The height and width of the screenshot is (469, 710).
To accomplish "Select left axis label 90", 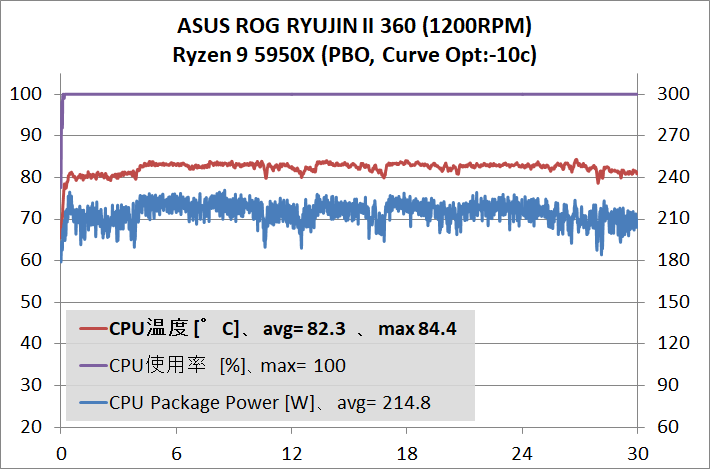I will pos(31,135).
